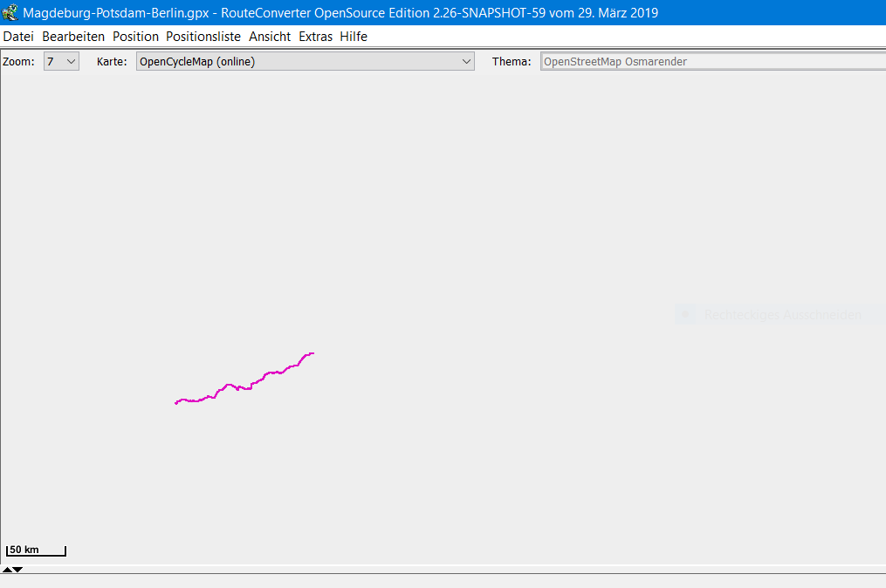
Task: Expand the Zoom level dropdown showing 7
Action: (61, 62)
